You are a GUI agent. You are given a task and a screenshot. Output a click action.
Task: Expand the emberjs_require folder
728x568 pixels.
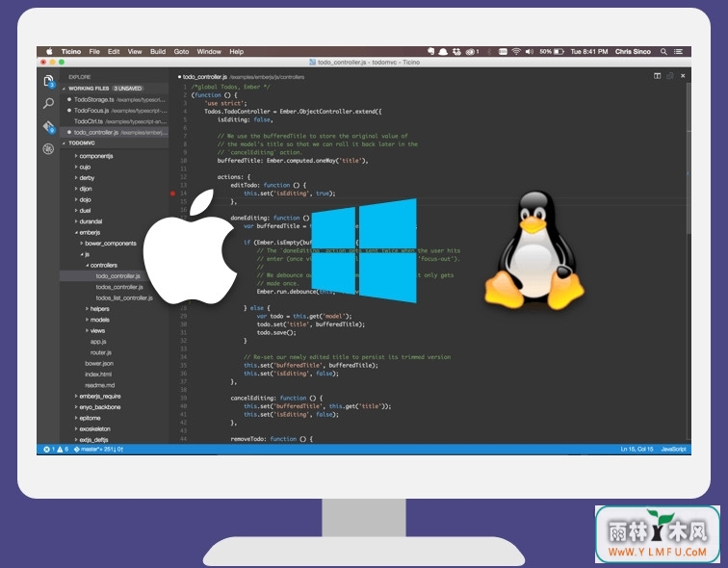[x=76, y=397]
